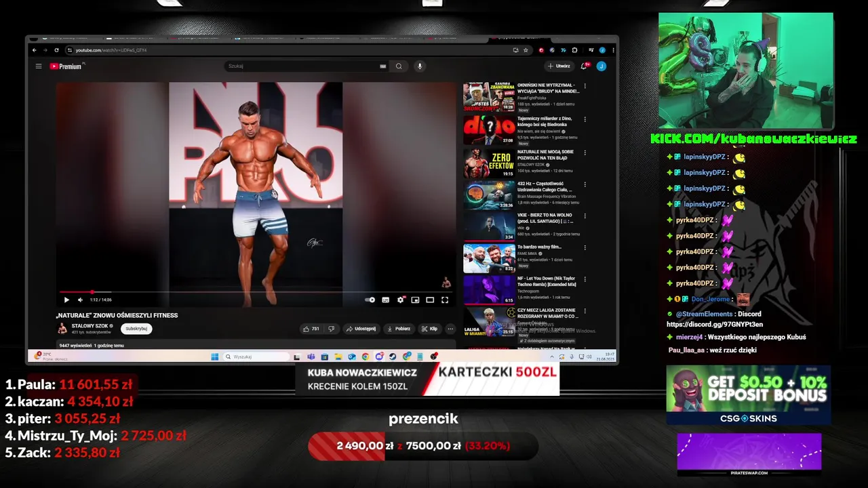Open the To bardzo ważny film video
The image size is (868, 488).
pyautogui.click(x=489, y=258)
